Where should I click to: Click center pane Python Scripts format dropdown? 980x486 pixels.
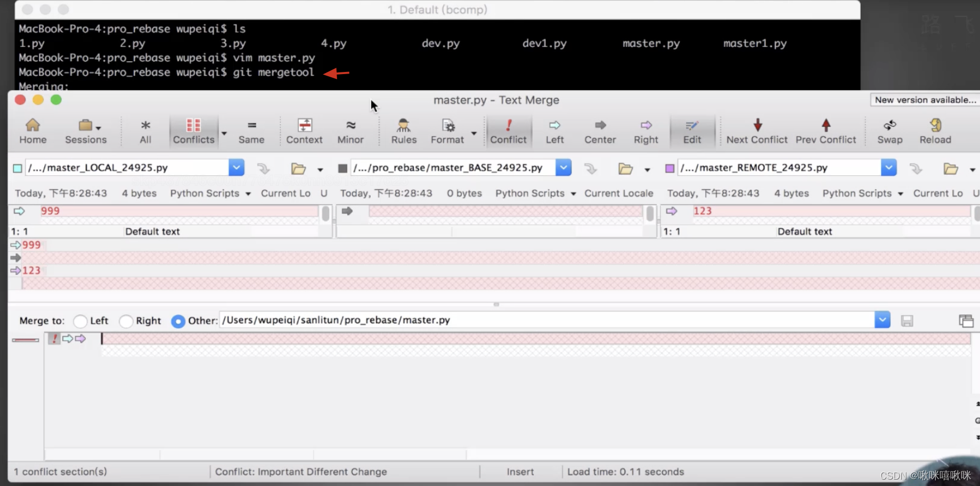click(x=536, y=193)
